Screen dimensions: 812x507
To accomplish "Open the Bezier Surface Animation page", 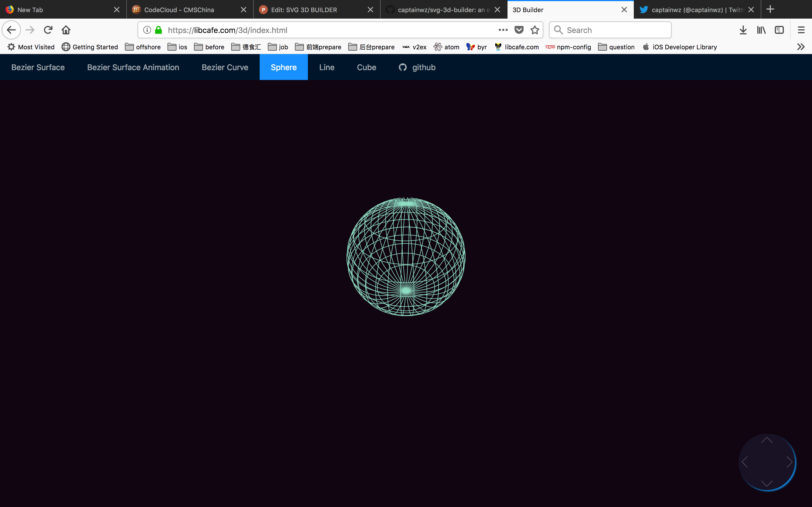I will point(133,67).
